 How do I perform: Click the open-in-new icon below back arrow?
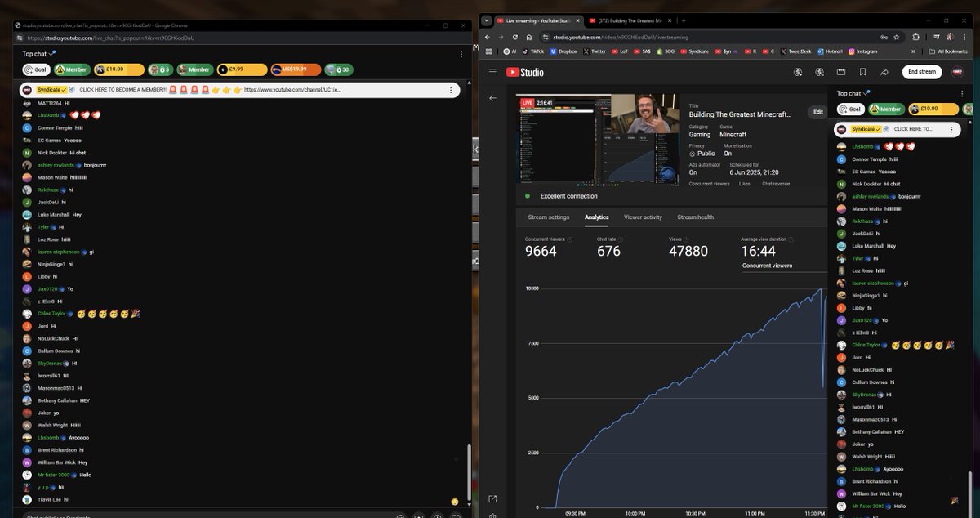pyautogui.click(x=492, y=498)
